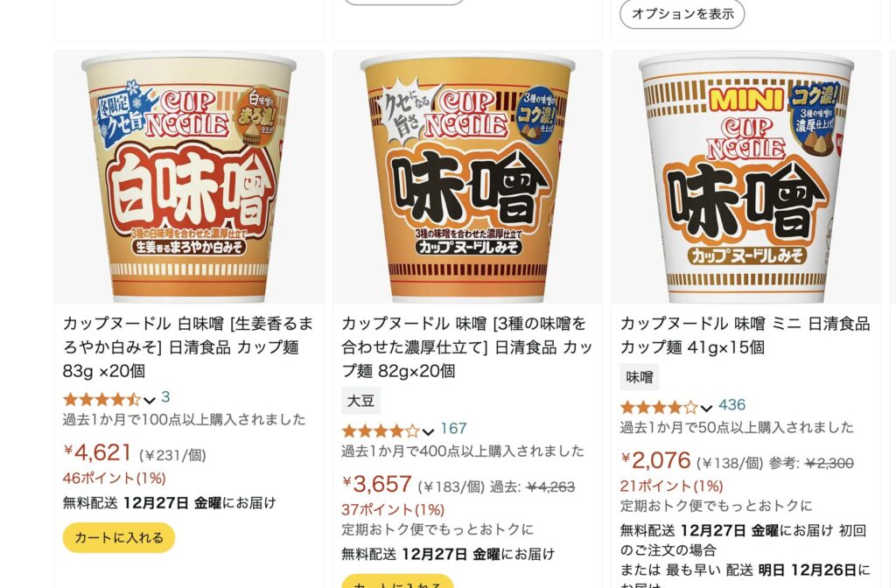
Task: Click オプションを表示 button
Action: (x=682, y=14)
